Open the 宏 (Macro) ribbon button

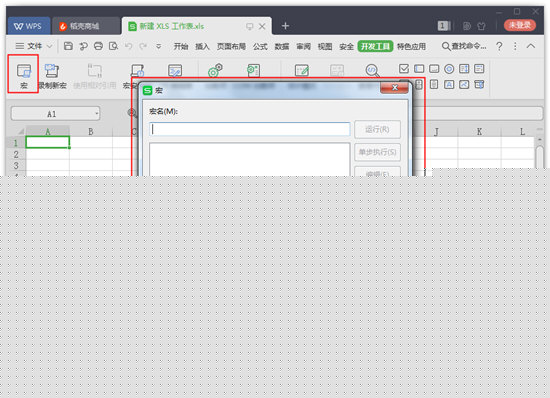[x=24, y=75]
